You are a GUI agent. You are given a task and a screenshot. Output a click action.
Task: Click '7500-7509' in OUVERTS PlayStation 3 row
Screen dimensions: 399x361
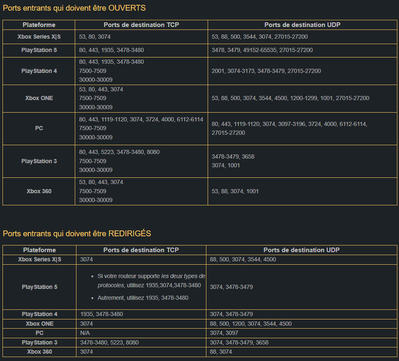pyautogui.click(x=93, y=161)
